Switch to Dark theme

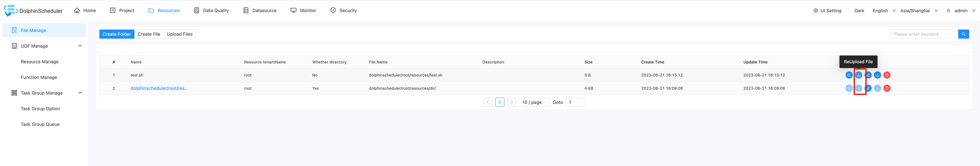(x=859, y=11)
